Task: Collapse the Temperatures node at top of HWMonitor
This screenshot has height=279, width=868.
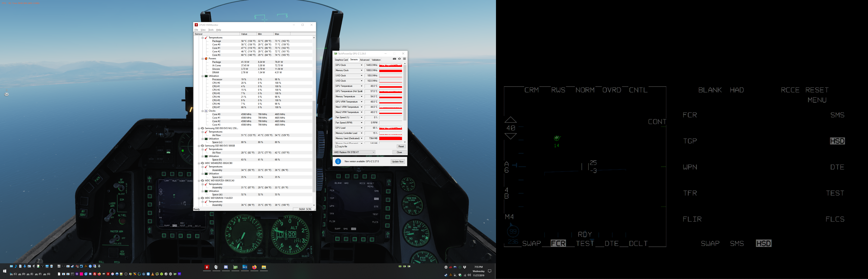Action: click(202, 38)
